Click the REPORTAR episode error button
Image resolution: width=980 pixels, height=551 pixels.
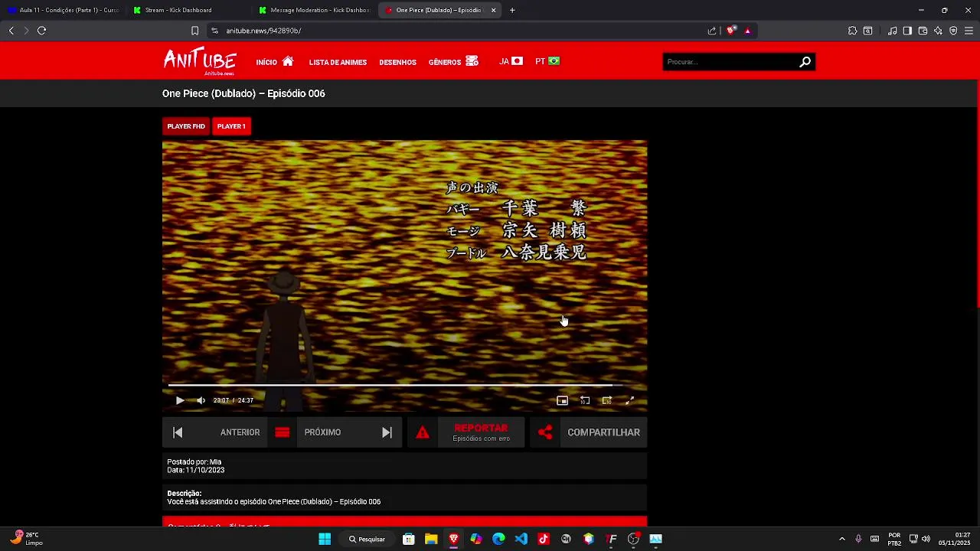tap(481, 432)
